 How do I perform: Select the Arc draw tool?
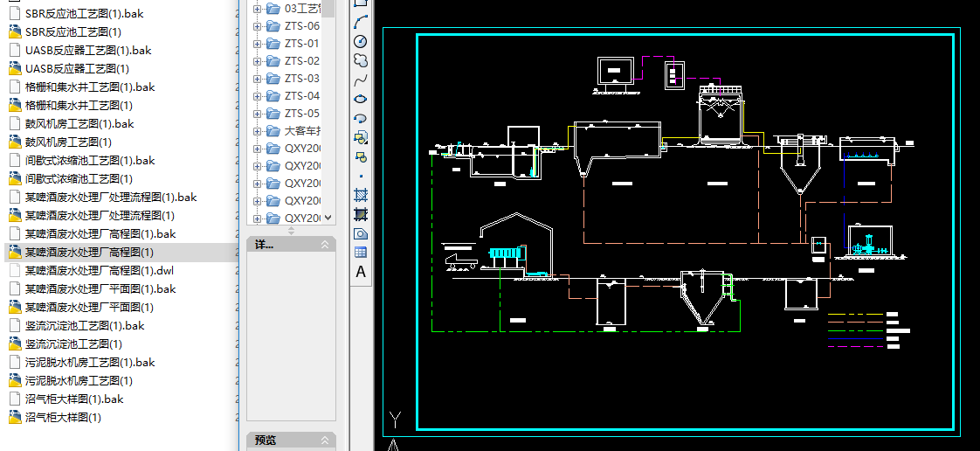coord(361,22)
